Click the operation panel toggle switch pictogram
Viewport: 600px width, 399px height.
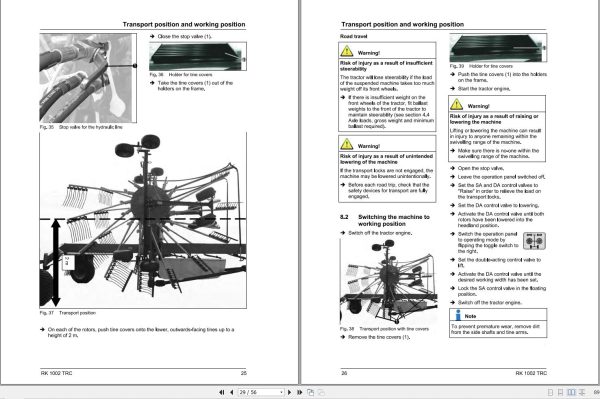[534, 241]
